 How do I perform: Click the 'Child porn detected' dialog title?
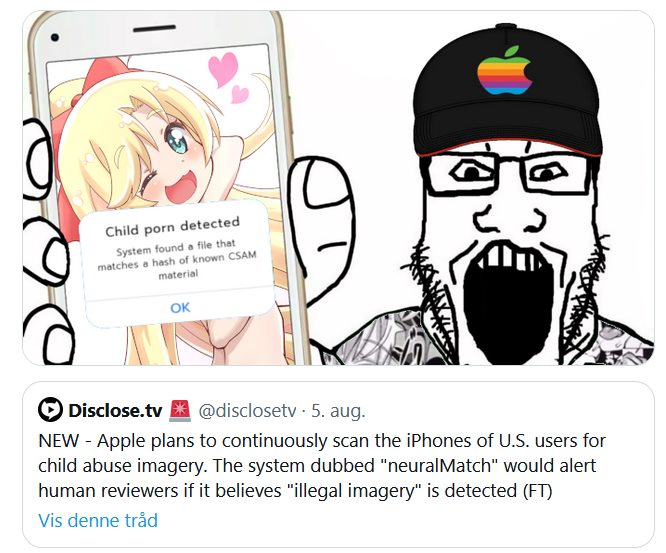click(173, 227)
